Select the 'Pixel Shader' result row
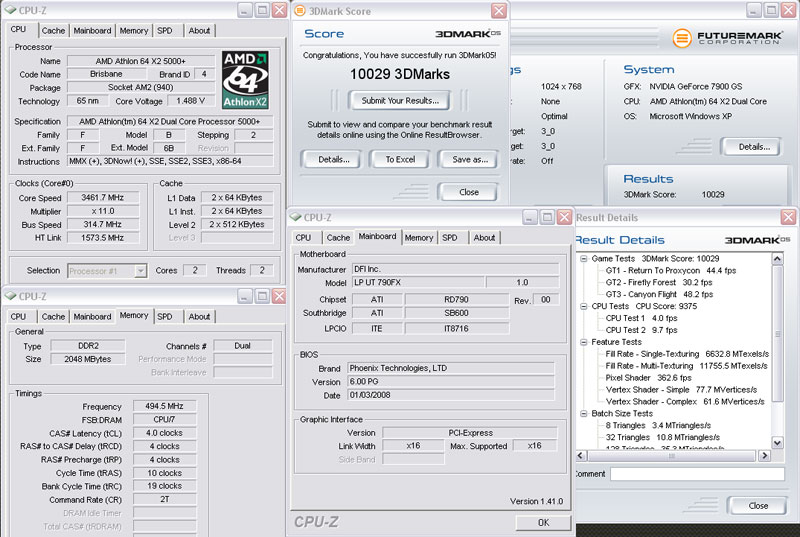 [x=648, y=378]
